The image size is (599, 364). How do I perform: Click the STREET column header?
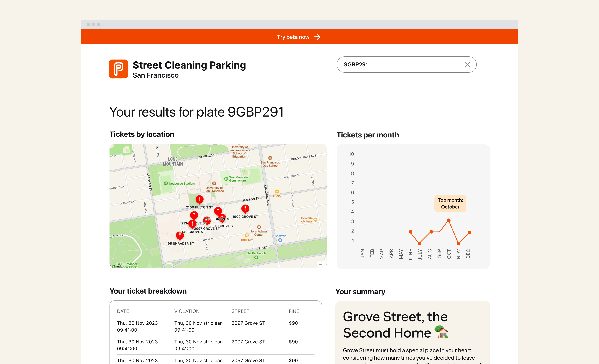coord(240,311)
